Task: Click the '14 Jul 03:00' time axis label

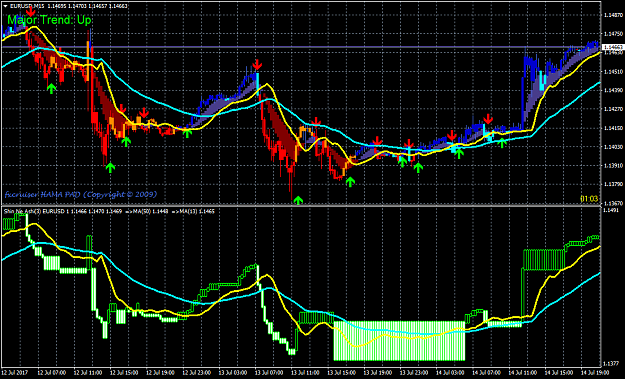Action: [451, 373]
